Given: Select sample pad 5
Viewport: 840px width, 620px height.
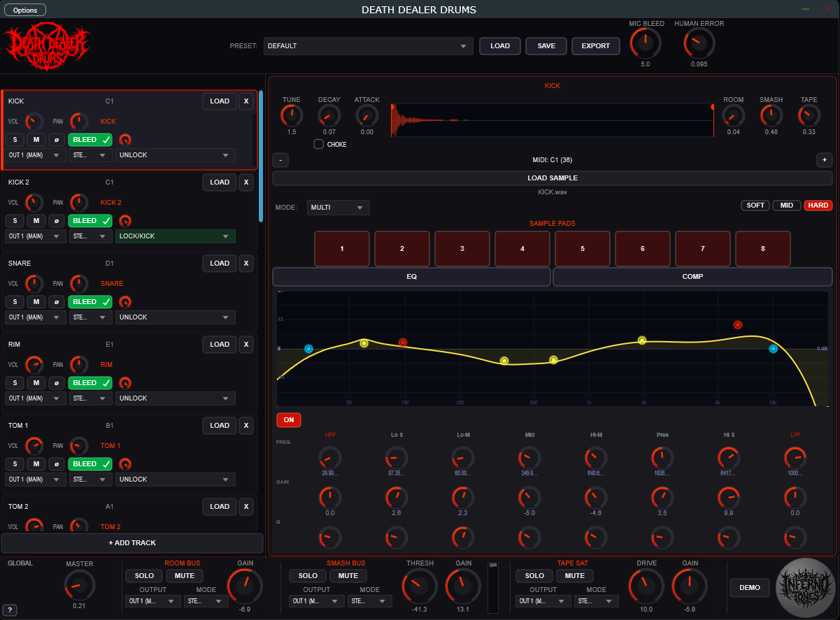Looking at the screenshot, I should point(583,249).
